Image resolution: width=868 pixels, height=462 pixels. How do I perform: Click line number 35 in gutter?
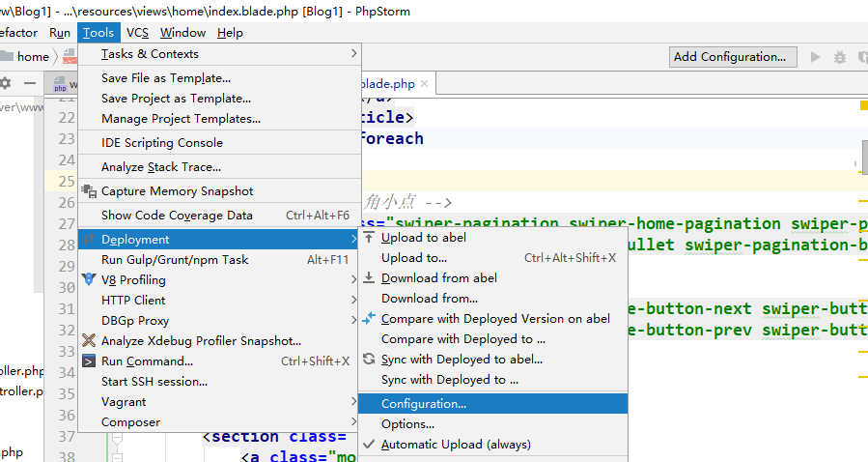[67, 394]
